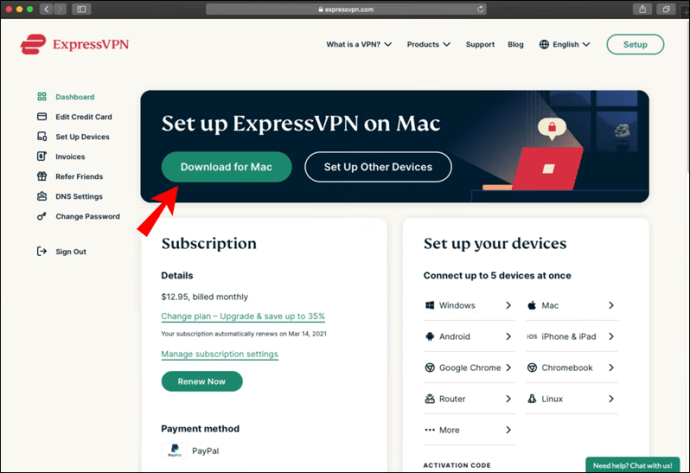This screenshot has width=690, height=473.
Task: Expand the Products dropdown
Action: click(x=428, y=44)
